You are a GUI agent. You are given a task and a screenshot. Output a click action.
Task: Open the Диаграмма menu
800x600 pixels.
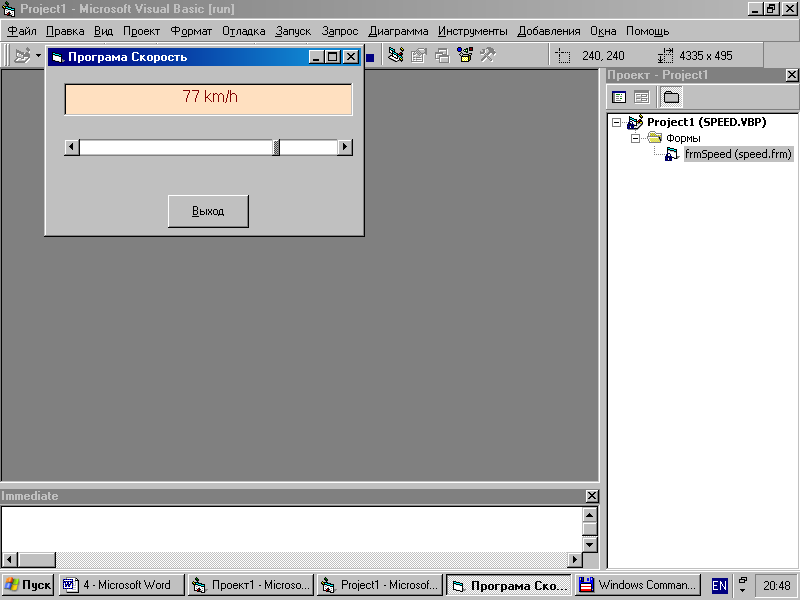tap(398, 31)
